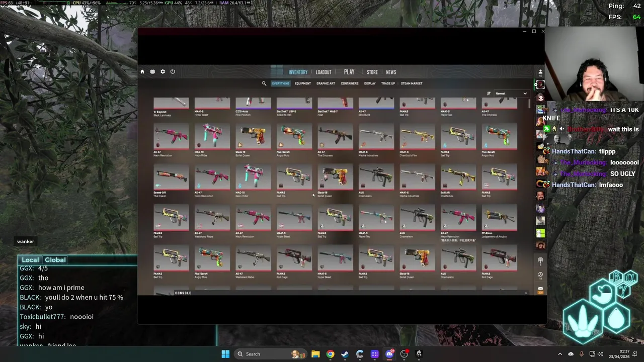
Task: Select the Containers filter
Action: (350, 83)
